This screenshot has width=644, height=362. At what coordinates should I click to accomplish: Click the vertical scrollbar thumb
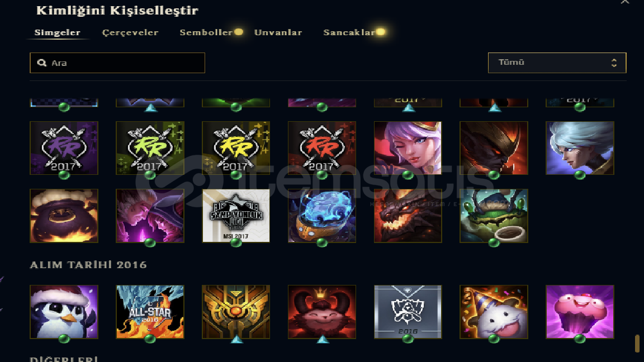[x=637, y=343]
